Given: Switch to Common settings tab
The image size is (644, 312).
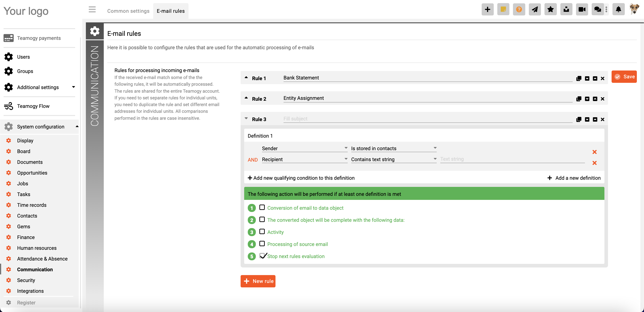Looking at the screenshot, I should coord(128,11).
